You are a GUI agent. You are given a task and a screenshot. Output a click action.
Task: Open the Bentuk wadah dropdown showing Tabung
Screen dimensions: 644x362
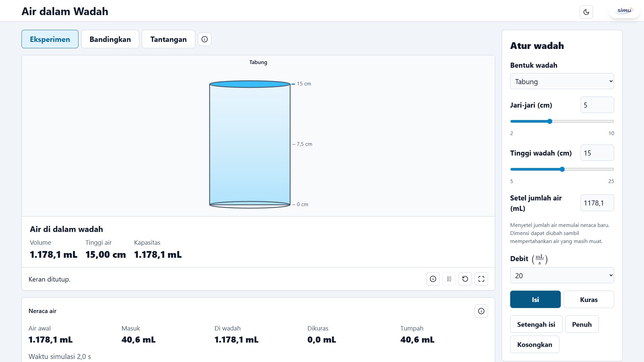pos(562,81)
